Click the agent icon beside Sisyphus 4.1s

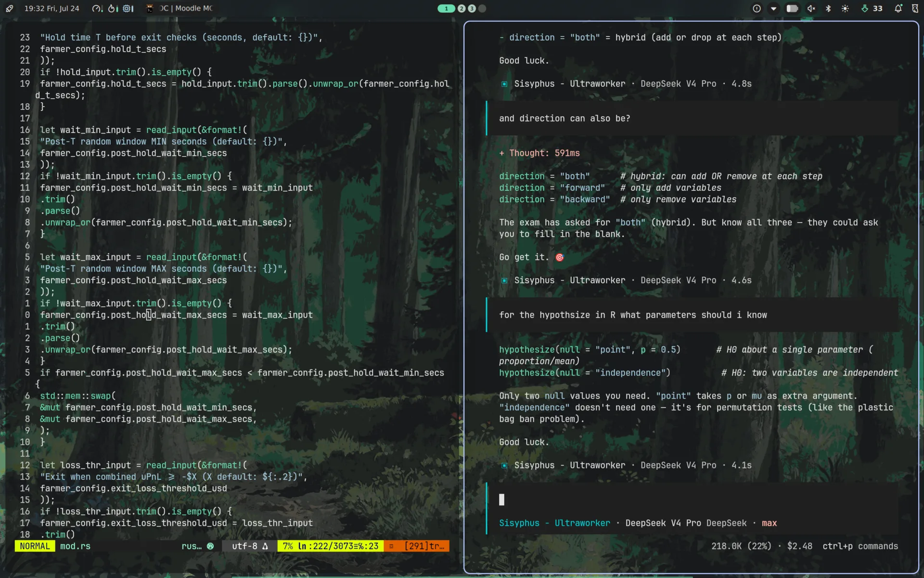tap(504, 465)
